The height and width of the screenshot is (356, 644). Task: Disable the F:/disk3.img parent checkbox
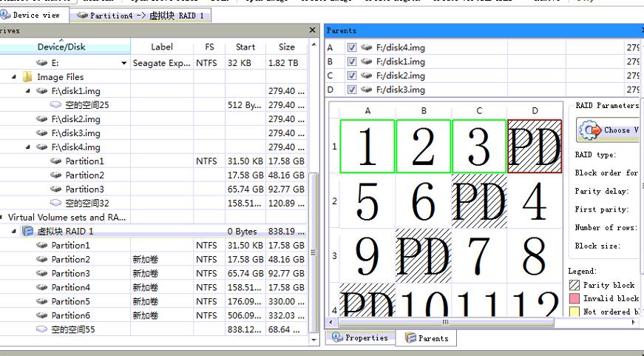coord(352,90)
